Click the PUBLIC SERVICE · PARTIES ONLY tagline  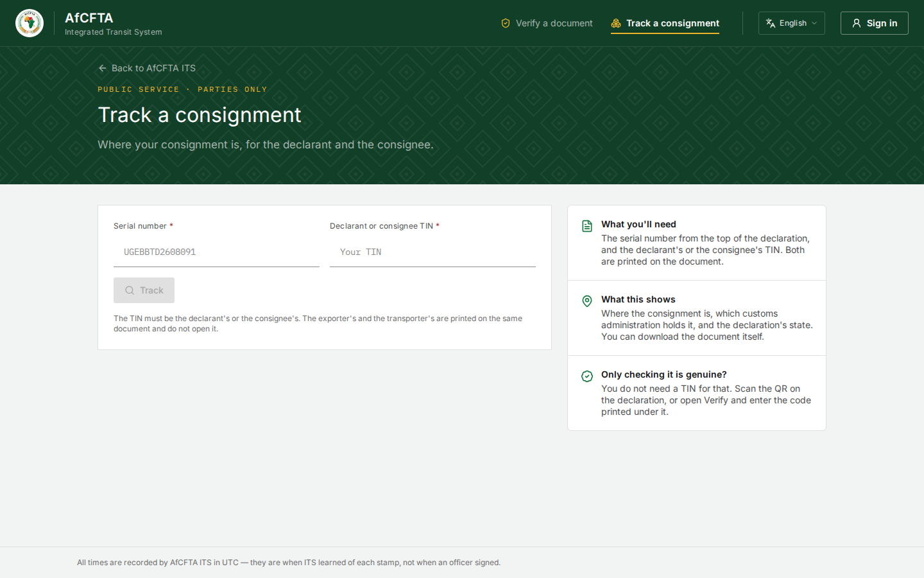(x=182, y=89)
